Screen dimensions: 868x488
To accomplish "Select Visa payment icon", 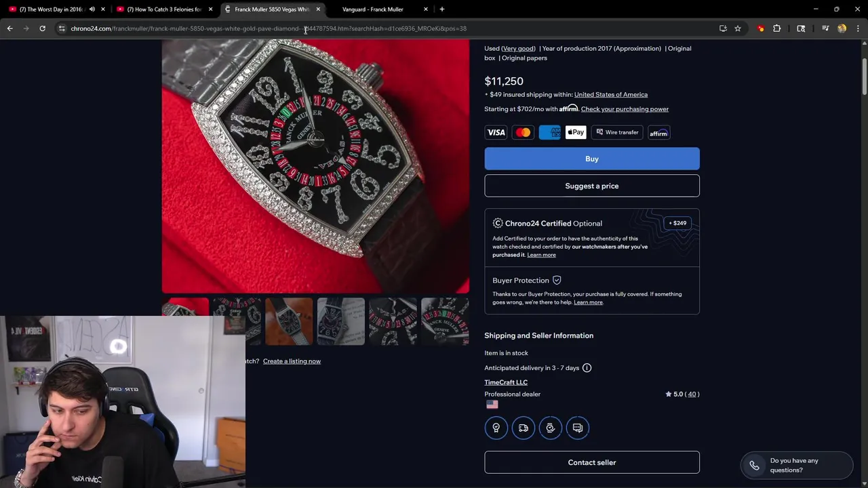I will [496, 133].
